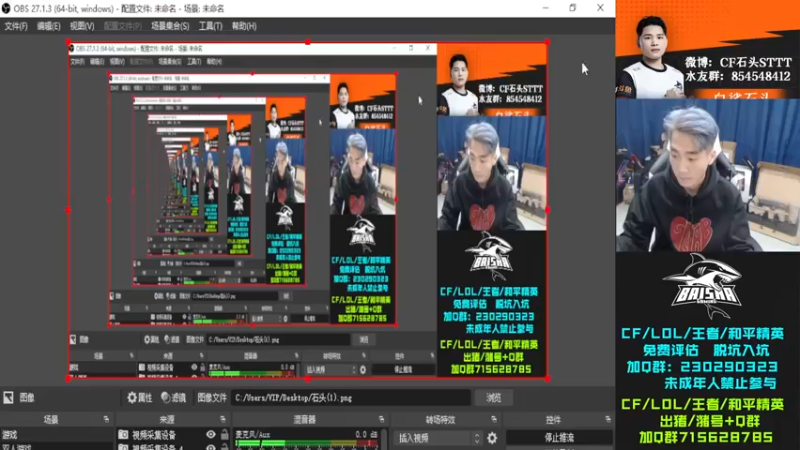The height and width of the screenshot is (450, 800).
Task: Pop out the 转场特效 dock panel
Action: (494, 419)
